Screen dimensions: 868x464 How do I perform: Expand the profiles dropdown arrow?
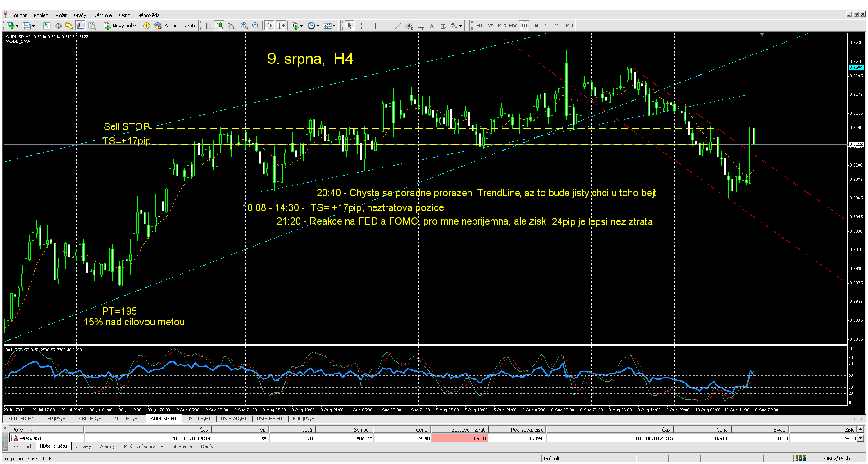click(33, 26)
